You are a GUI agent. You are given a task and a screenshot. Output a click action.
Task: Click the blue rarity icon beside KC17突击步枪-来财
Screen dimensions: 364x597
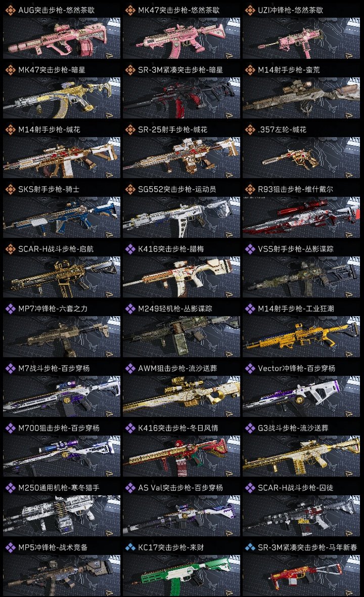(130, 547)
